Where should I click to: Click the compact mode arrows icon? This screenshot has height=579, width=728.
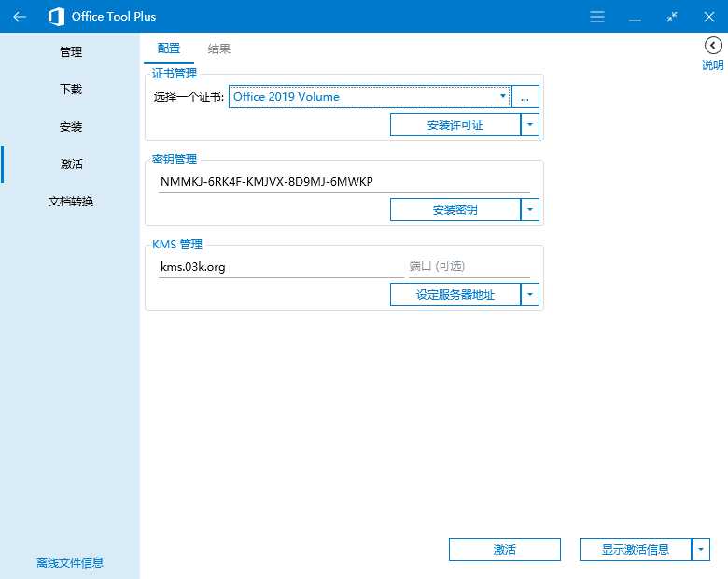click(x=672, y=17)
